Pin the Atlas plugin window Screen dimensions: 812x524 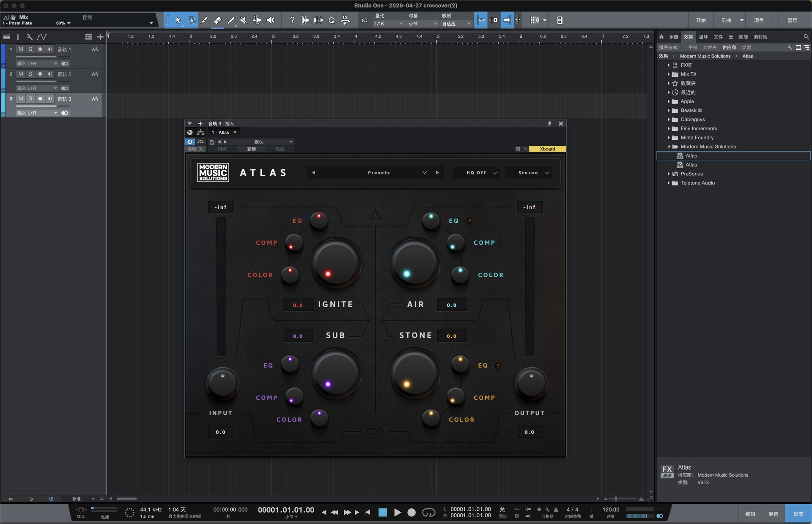[x=550, y=123]
